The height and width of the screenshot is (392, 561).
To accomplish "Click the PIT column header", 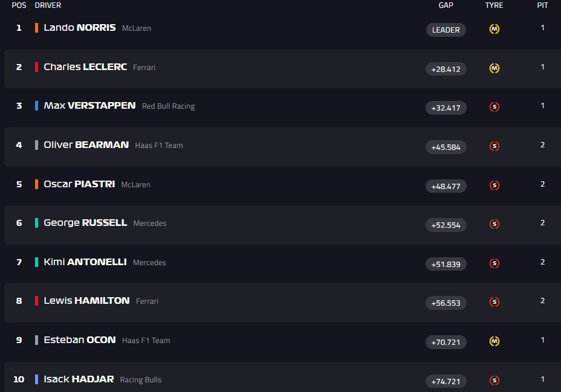I will pyautogui.click(x=543, y=5).
